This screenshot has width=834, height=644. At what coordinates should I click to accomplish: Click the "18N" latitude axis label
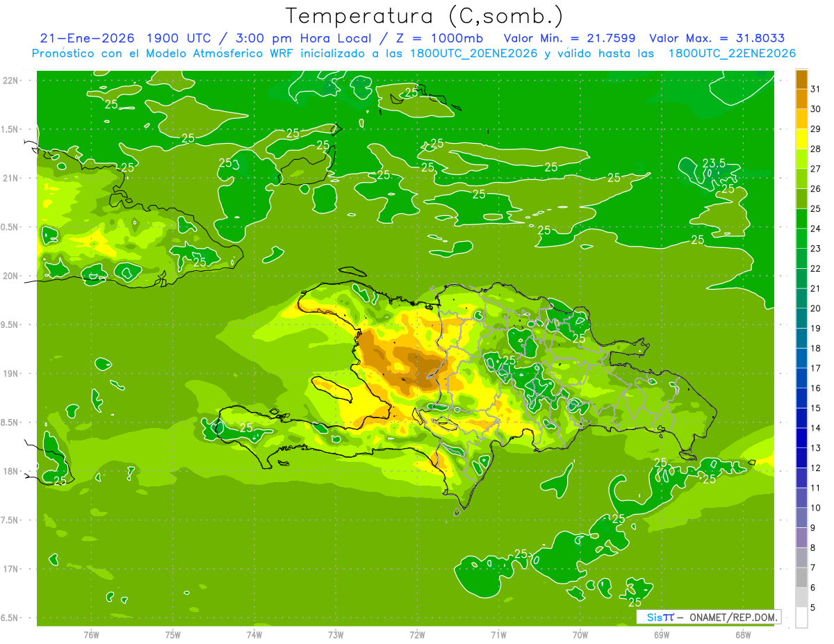10,471
